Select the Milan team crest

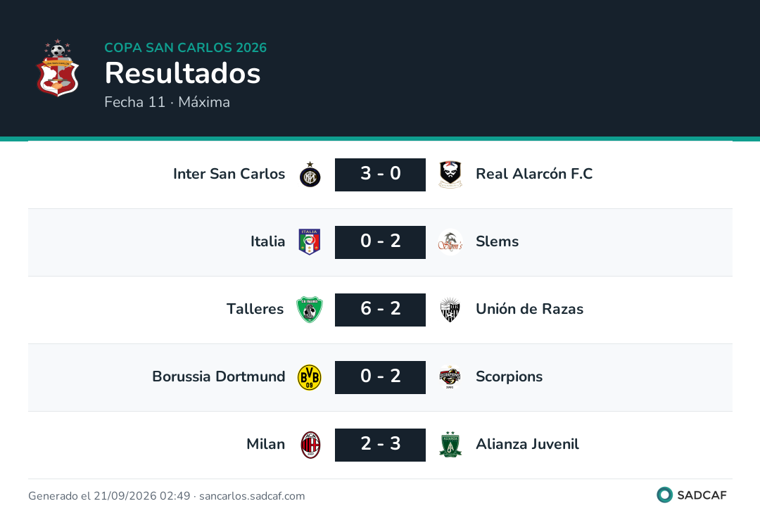coord(310,445)
